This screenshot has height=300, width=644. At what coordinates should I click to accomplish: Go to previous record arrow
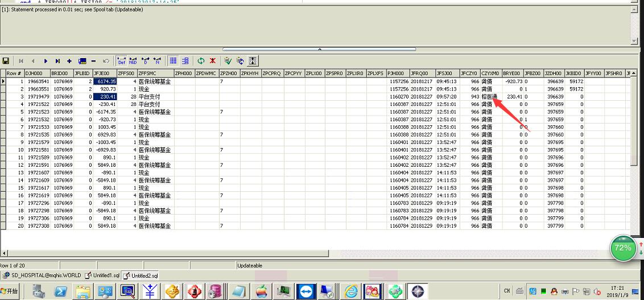33,61
